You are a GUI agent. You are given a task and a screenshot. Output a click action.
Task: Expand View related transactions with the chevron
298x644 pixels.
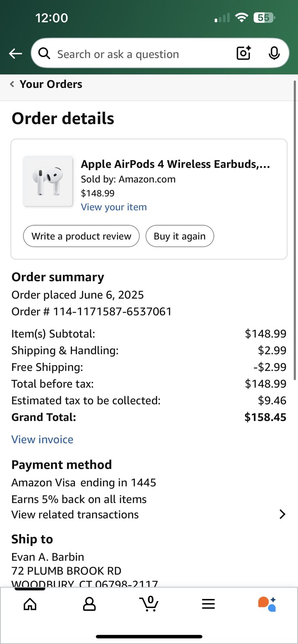282,514
